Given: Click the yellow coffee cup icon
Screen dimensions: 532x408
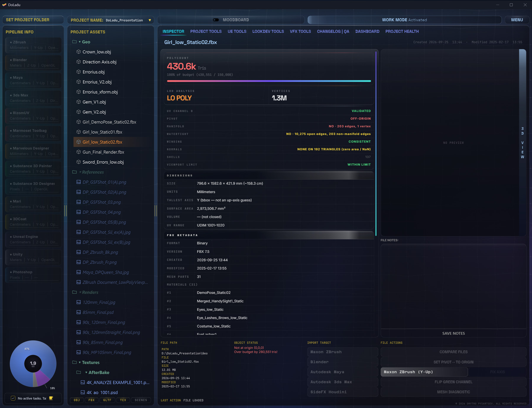Looking at the screenshot, I should pos(51,398).
